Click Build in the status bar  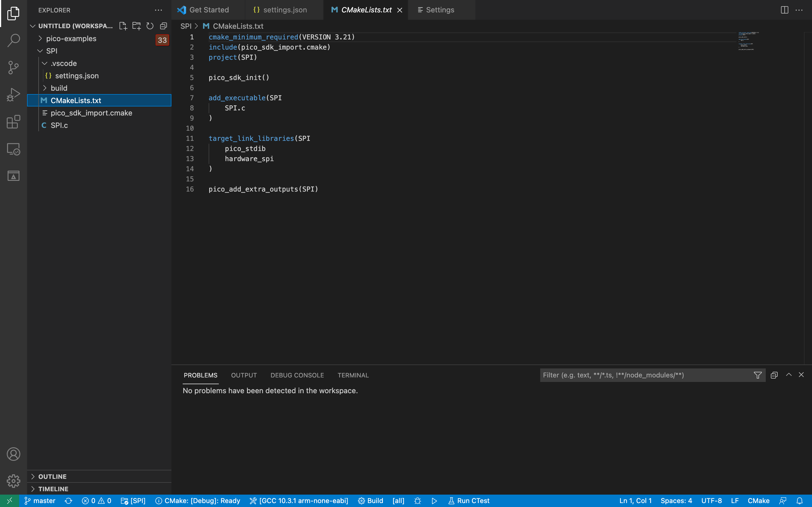pos(370,500)
